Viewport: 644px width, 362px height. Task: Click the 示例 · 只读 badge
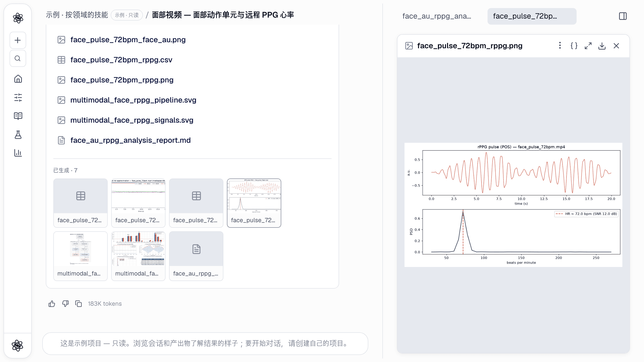point(127,15)
